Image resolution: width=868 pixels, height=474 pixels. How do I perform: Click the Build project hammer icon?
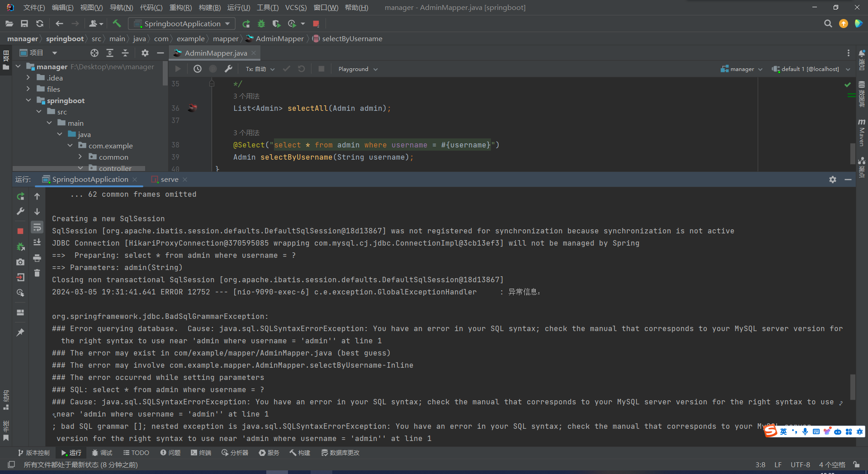tap(117, 24)
